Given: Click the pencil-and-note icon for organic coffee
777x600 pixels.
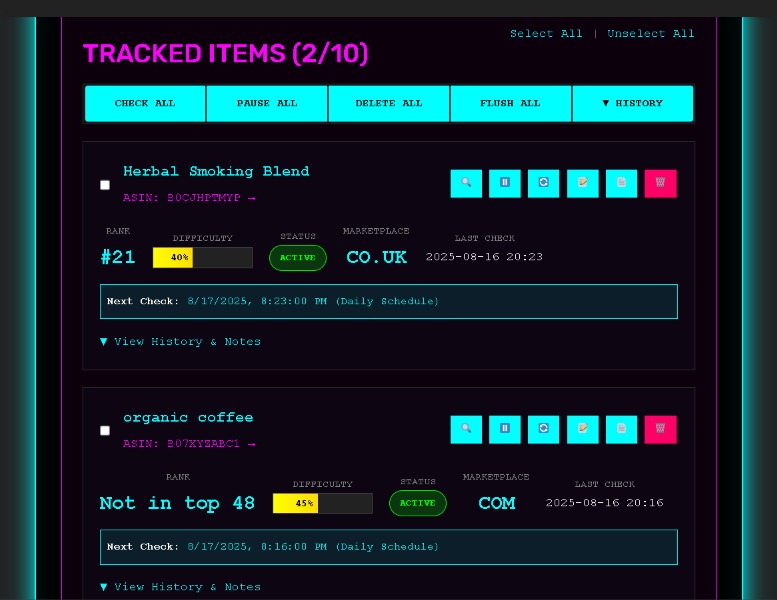Looking at the screenshot, I should (582, 429).
